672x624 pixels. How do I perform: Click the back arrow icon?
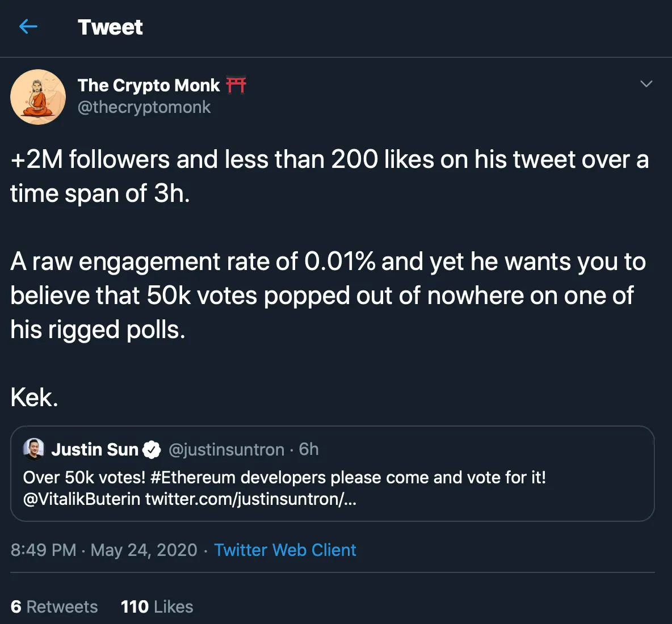(x=28, y=27)
